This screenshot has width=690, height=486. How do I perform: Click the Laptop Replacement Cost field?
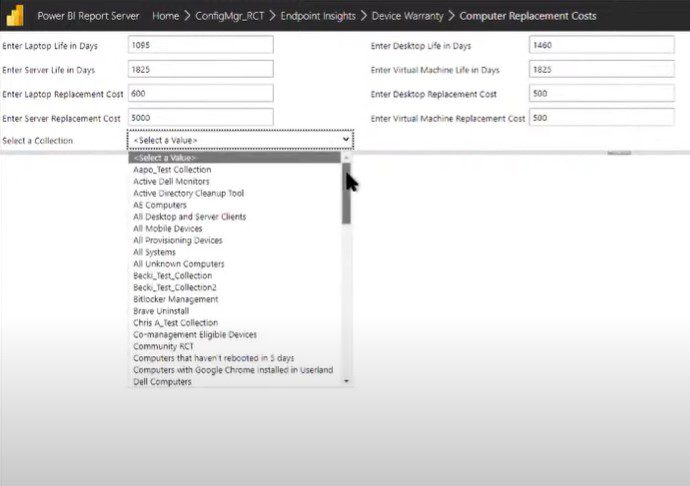pyautogui.click(x=201, y=93)
